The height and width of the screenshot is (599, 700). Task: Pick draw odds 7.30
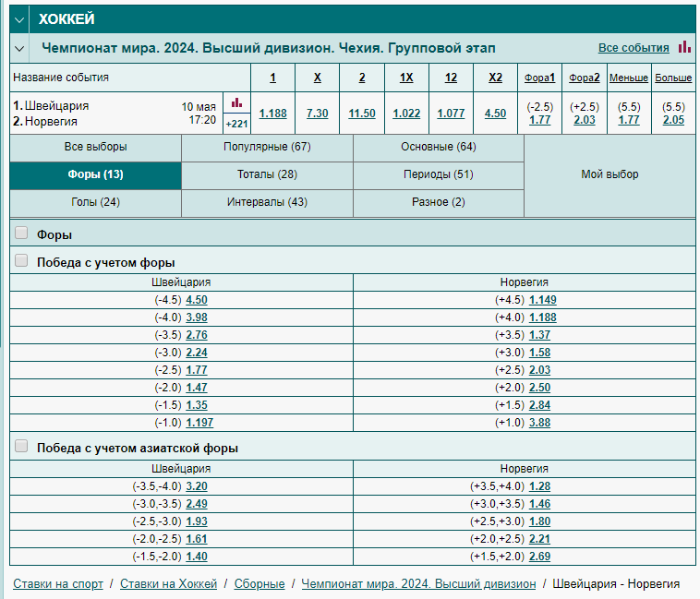pyautogui.click(x=317, y=114)
